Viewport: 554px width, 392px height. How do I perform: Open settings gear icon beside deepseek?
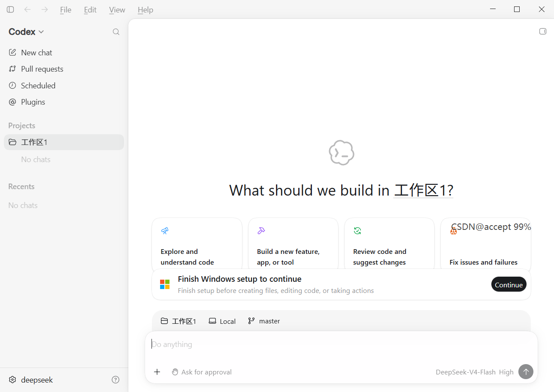tap(12, 380)
